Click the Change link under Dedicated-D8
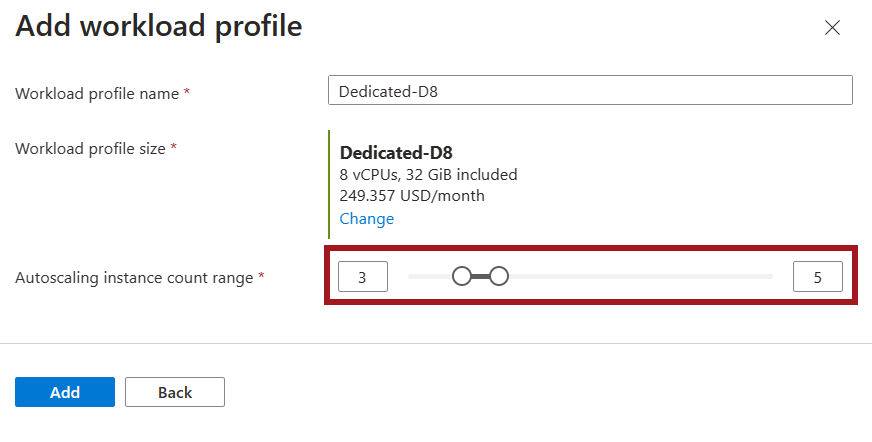The width and height of the screenshot is (872, 442). click(367, 218)
